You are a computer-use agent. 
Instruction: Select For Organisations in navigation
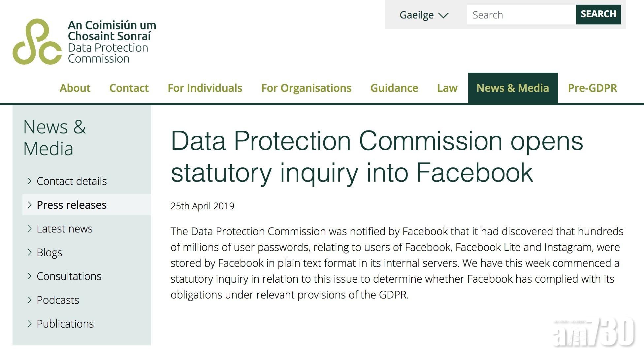pos(306,88)
